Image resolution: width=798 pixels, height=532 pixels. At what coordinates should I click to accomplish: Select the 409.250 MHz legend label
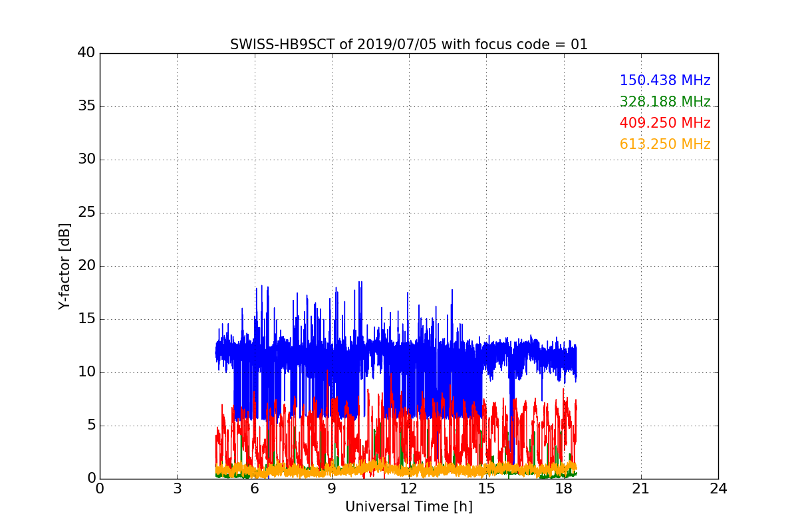[x=665, y=123]
